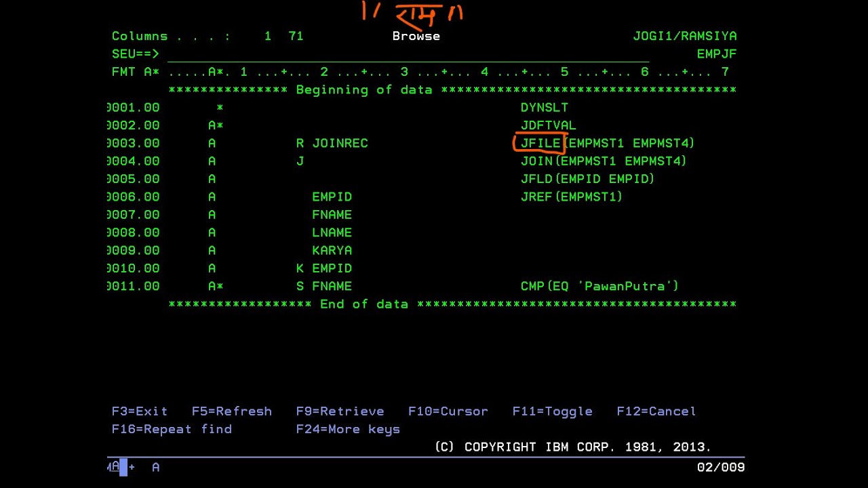Click the JFILE(EMPMST1 EMPMST4) keyword
868x488 pixels.
point(608,144)
